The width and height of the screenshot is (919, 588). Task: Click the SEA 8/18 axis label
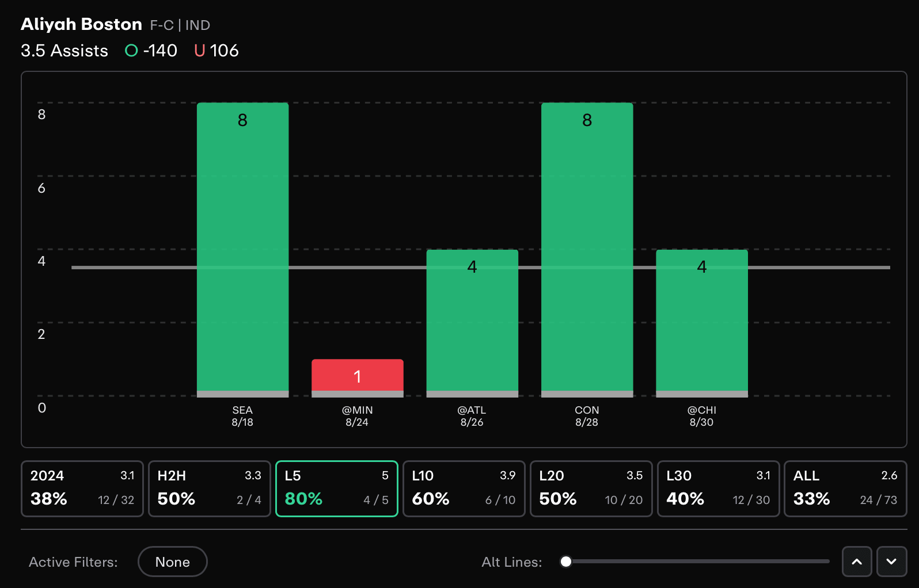242,416
